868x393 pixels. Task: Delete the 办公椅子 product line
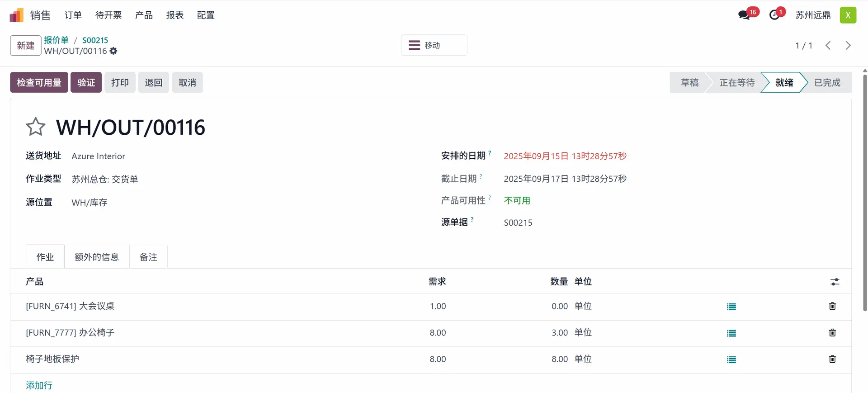tap(832, 333)
